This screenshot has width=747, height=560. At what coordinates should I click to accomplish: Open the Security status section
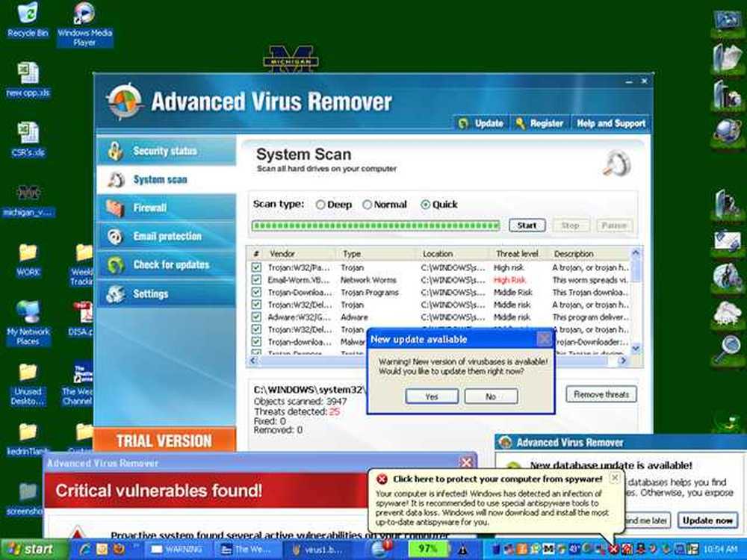166,151
